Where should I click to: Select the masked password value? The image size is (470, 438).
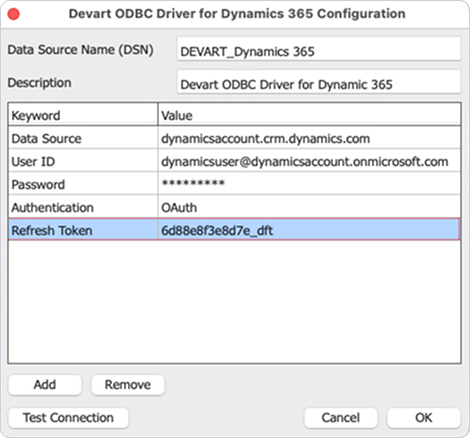(x=309, y=184)
